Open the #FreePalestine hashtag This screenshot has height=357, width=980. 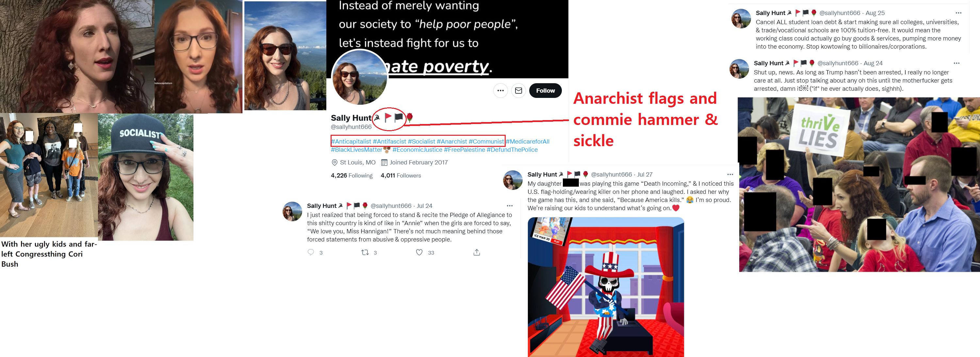click(x=464, y=150)
